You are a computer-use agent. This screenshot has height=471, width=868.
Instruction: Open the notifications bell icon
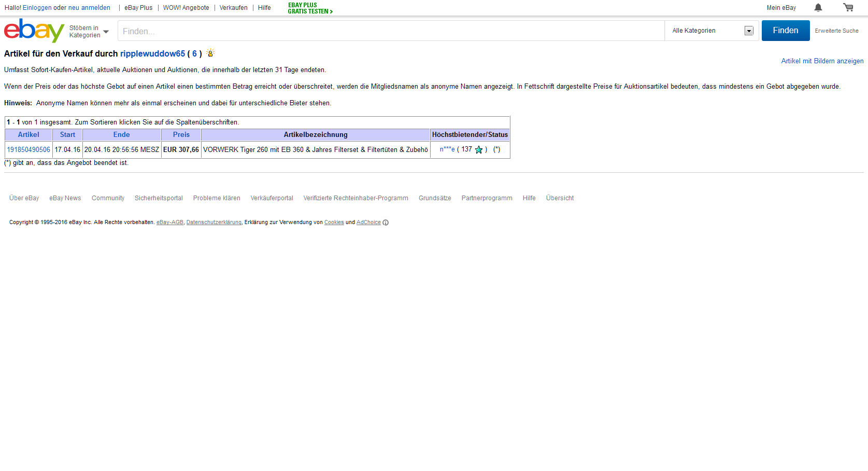point(818,7)
